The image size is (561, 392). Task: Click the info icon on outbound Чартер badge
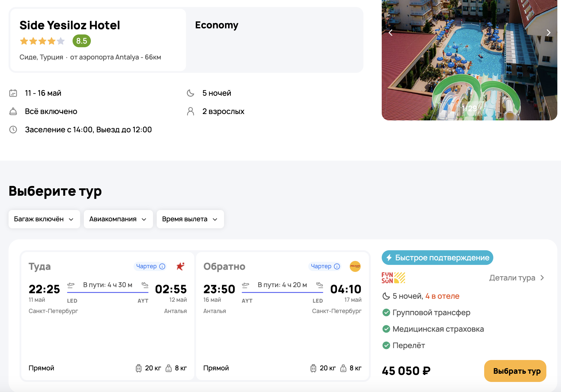click(x=162, y=266)
